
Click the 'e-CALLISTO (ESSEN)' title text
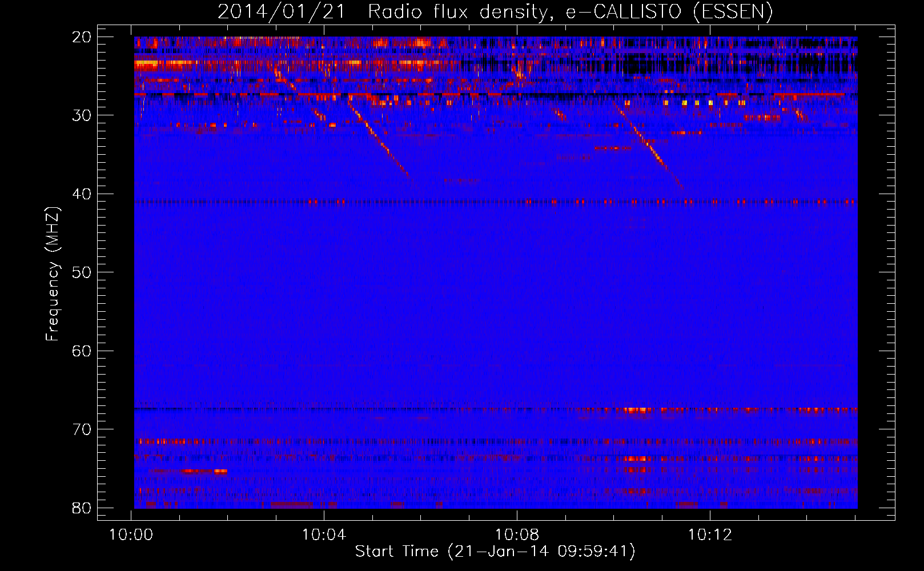(669, 12)
